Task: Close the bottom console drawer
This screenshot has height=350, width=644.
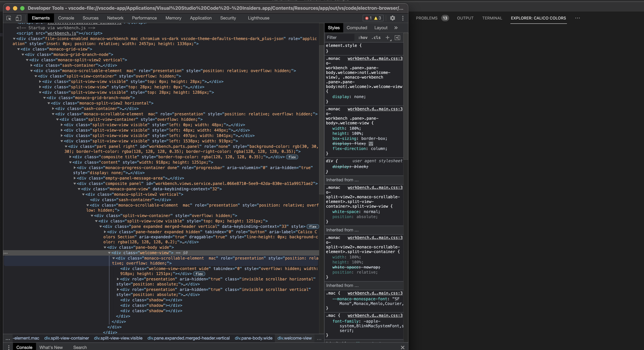Action: [x=402, y=347]
